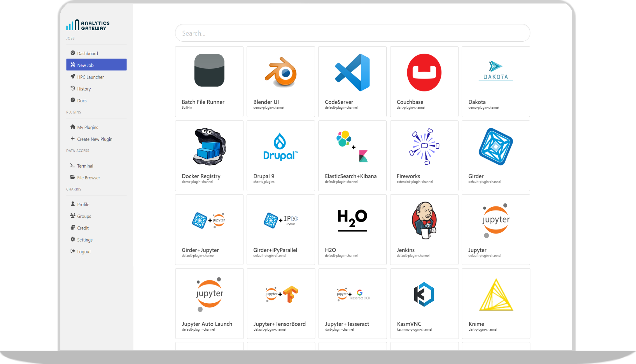Open the File Browser
Image resolution: width=636 pixels, height=364 pixels.
(96, 177)
